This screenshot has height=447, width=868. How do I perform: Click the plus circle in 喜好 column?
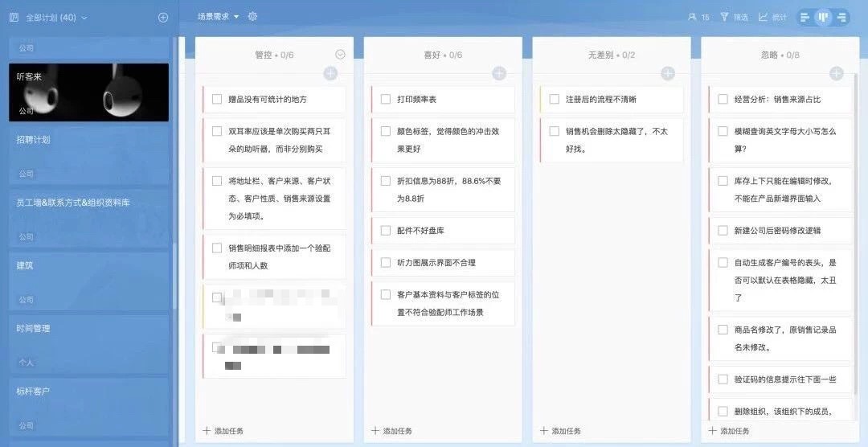pos(499,73)
